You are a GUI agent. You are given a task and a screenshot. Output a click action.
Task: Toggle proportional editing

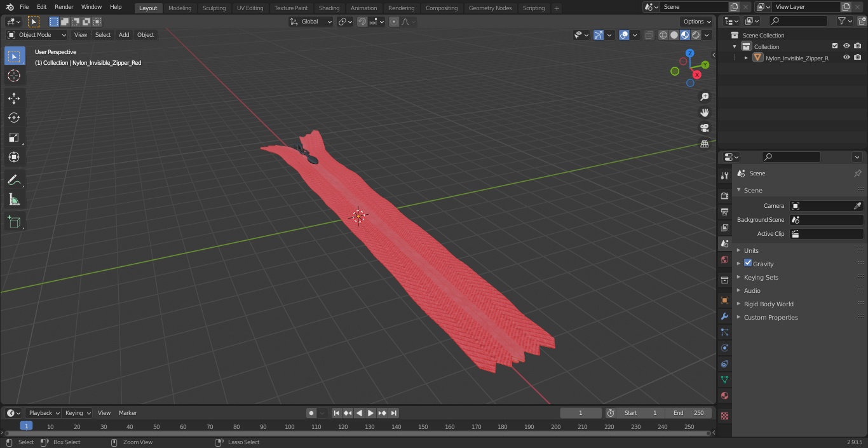point(394,22)
